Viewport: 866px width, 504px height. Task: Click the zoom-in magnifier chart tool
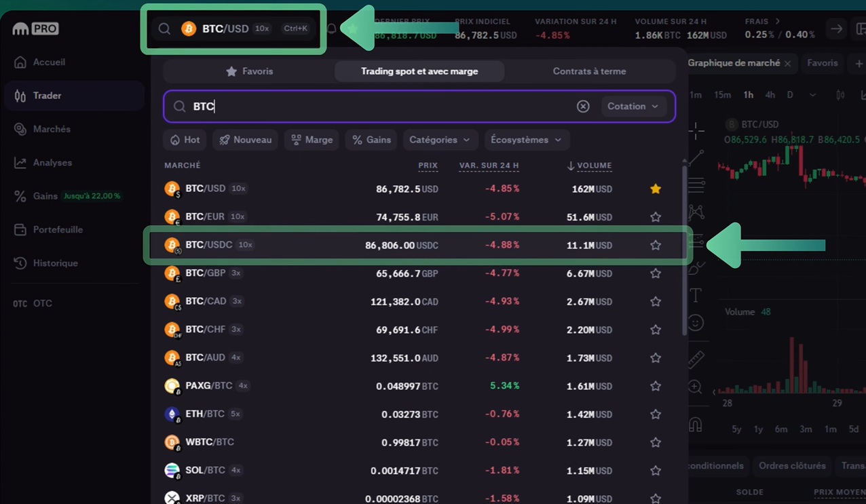click(x=695, y=387)
